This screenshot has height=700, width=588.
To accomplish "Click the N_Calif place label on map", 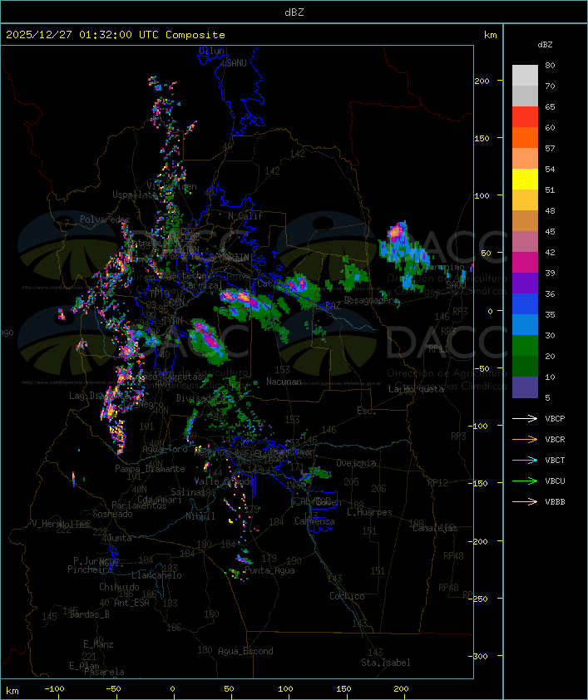I will [245, 216].
